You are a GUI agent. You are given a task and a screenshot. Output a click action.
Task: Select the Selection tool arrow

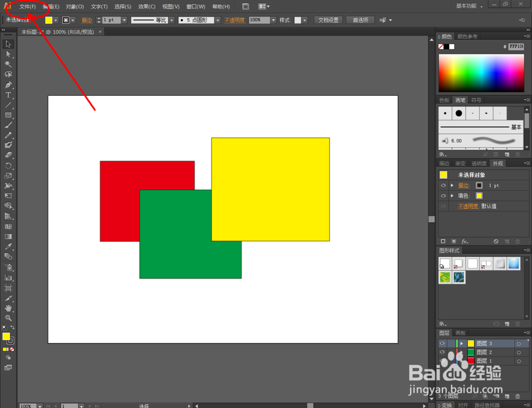(x=8, y=44)
